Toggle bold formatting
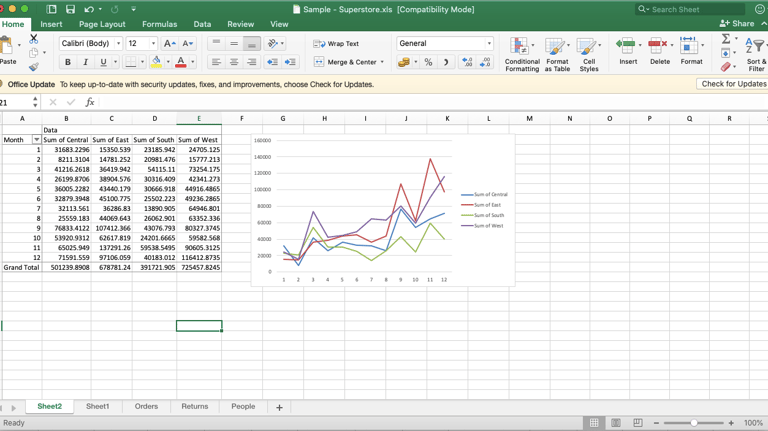Viewport: 768px width, 431px height. (x=68, y=62)
